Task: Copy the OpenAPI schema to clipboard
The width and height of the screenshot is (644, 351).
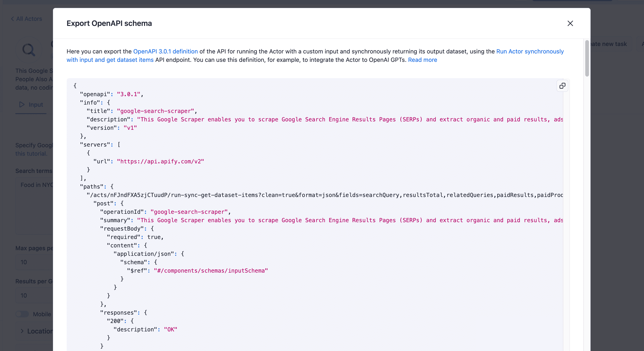Action: click(x=562, y=86)
